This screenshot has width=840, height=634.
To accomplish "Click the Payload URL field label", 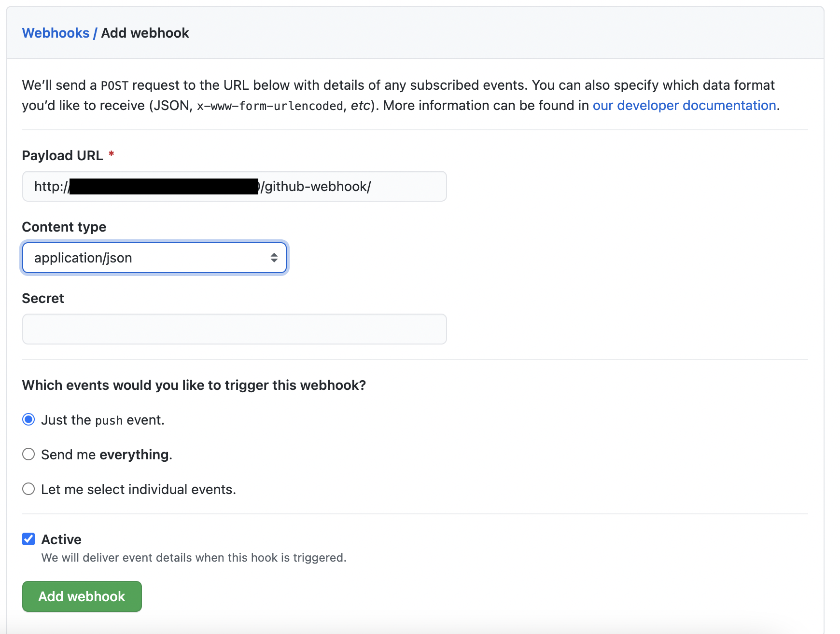I will tap(62, 155).
